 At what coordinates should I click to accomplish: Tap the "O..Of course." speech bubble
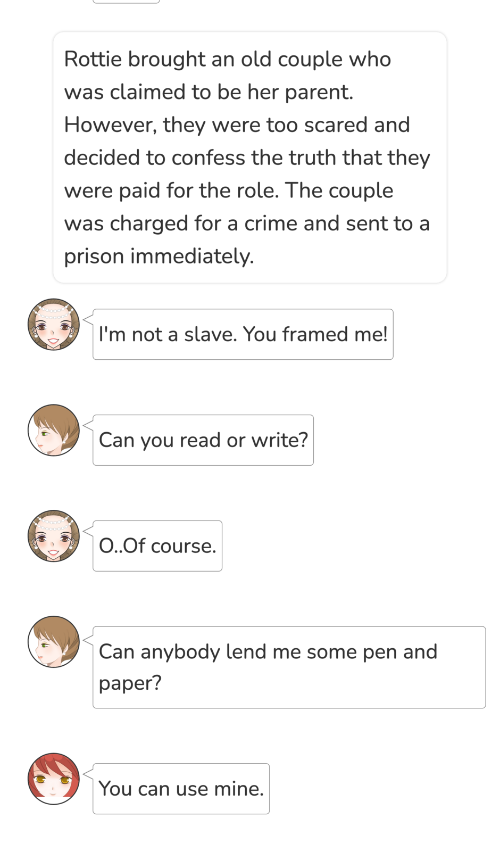[157, 546]
